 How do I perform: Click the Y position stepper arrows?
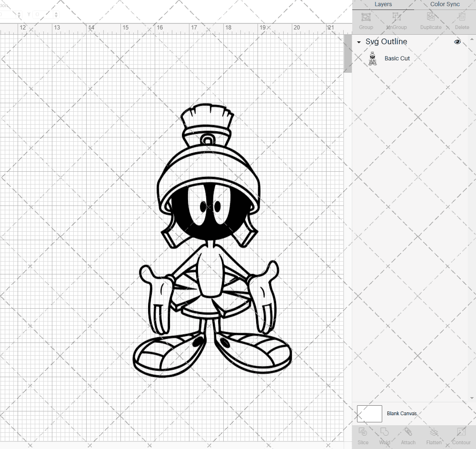click(x=56, y=14)
